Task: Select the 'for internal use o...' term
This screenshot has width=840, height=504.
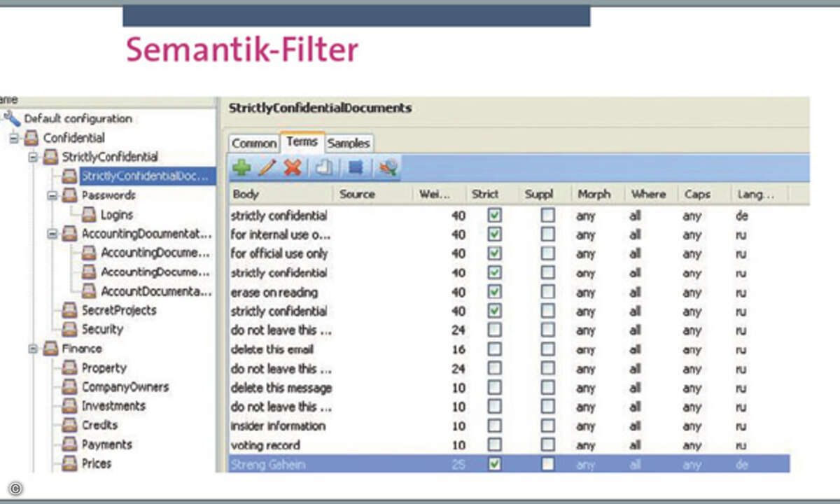Action: [x=281, y=234]
